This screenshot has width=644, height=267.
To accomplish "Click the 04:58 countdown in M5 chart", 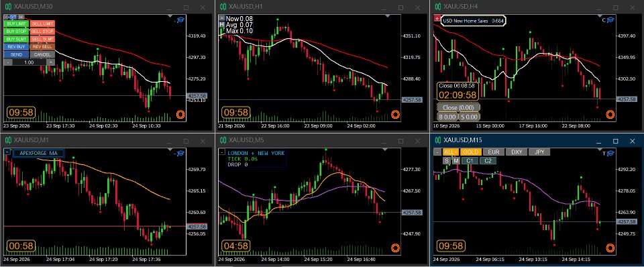I will pyautogui.click(x=235, y=246).
